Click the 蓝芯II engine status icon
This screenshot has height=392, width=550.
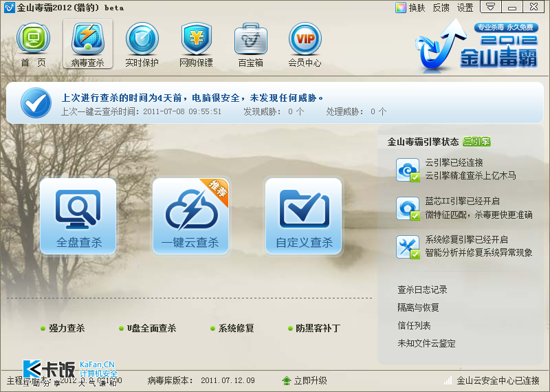408,208
